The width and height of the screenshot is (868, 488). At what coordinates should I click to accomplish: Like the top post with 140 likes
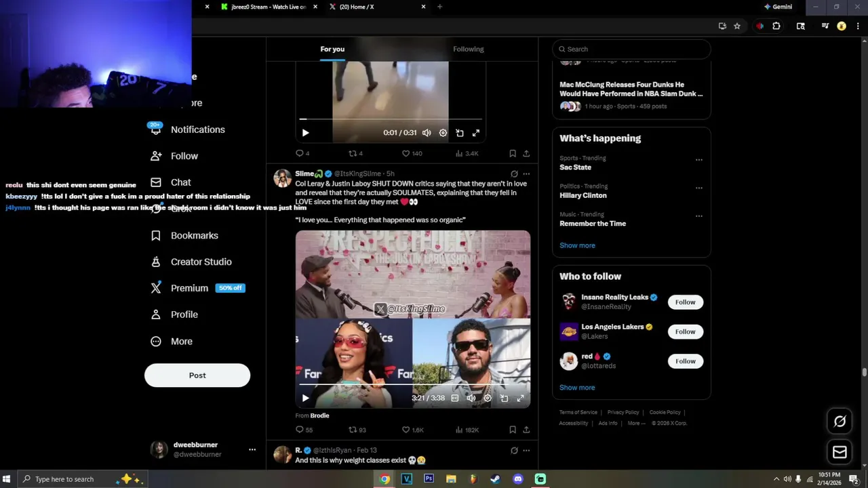tap(412, 153)
